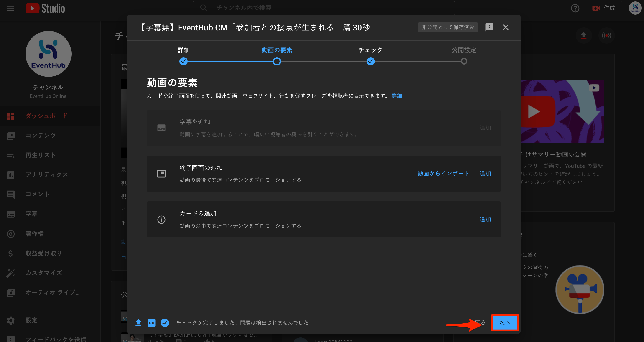Screen dimensions: 644x342
Task: Click the SD processing icon in footer
Action: tap(151, 323)
